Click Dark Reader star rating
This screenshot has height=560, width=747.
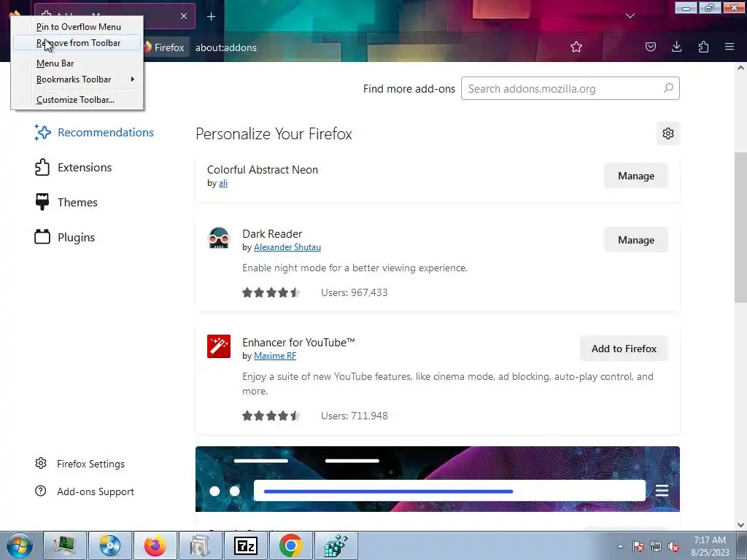point(271,292)
